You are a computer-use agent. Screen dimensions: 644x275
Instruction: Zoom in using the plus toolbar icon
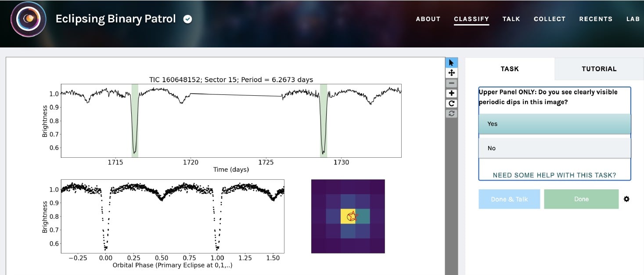(x=451, y=93)
